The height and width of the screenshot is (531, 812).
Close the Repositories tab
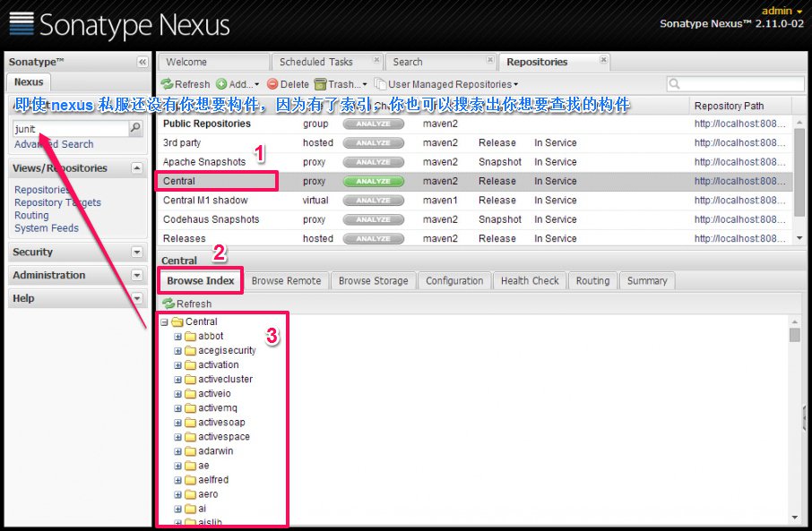(x=603, y=60)
